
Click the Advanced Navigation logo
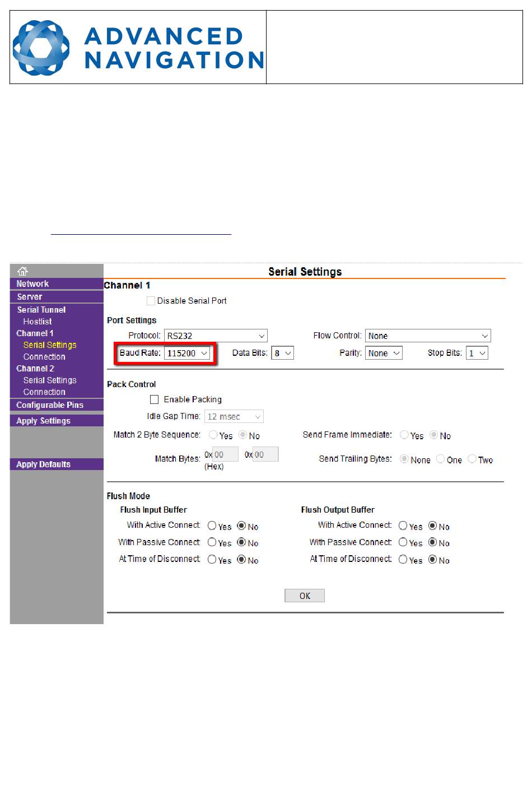138,48
